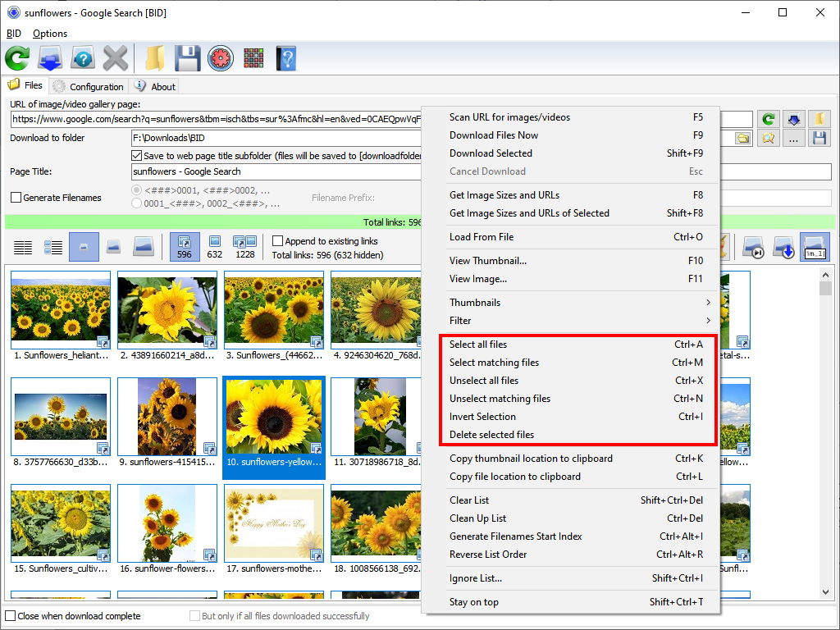Click the small green scan button beside URL field
This screenshot has width=840, height=630.
click(x=768, y=119)
